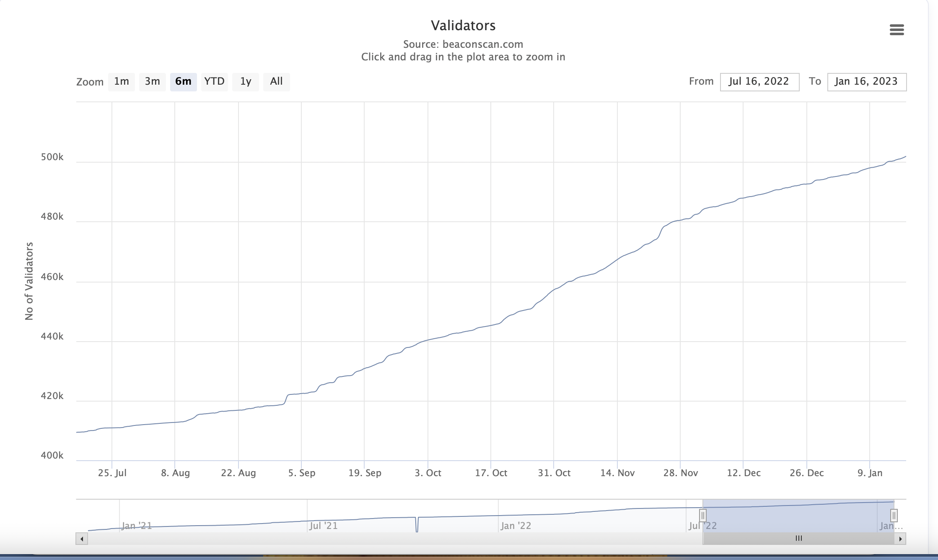Edit the From date field

(x=759, y=82)
